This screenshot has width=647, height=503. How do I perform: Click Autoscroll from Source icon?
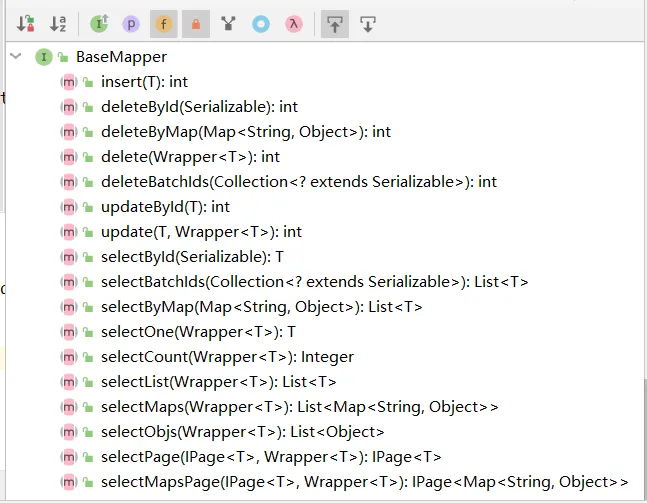pos(367,22)
